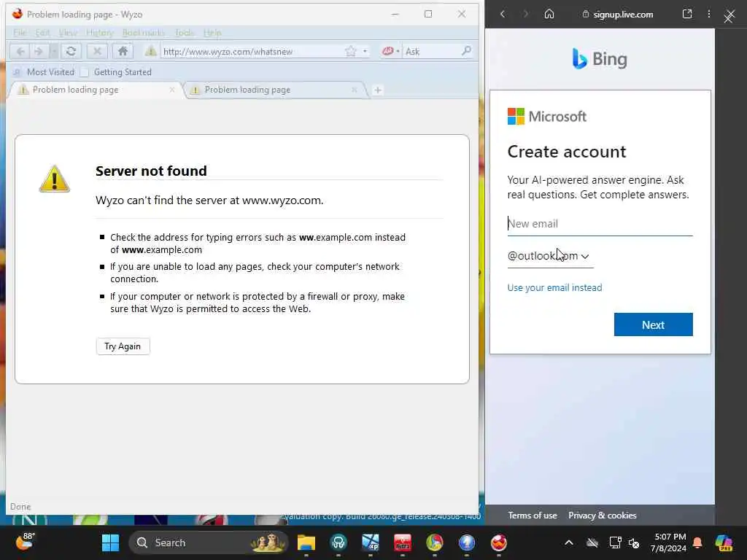747x560 pixels.
Task: Click the taskbar Search box
Action: [x=209, y=542]
